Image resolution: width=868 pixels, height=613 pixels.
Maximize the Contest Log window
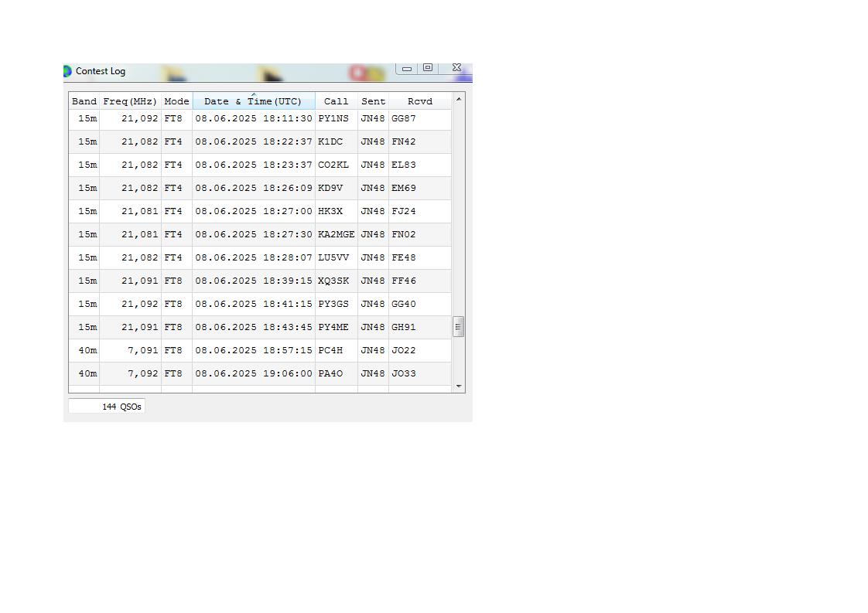pyautogui.click(x=427, y=68)
